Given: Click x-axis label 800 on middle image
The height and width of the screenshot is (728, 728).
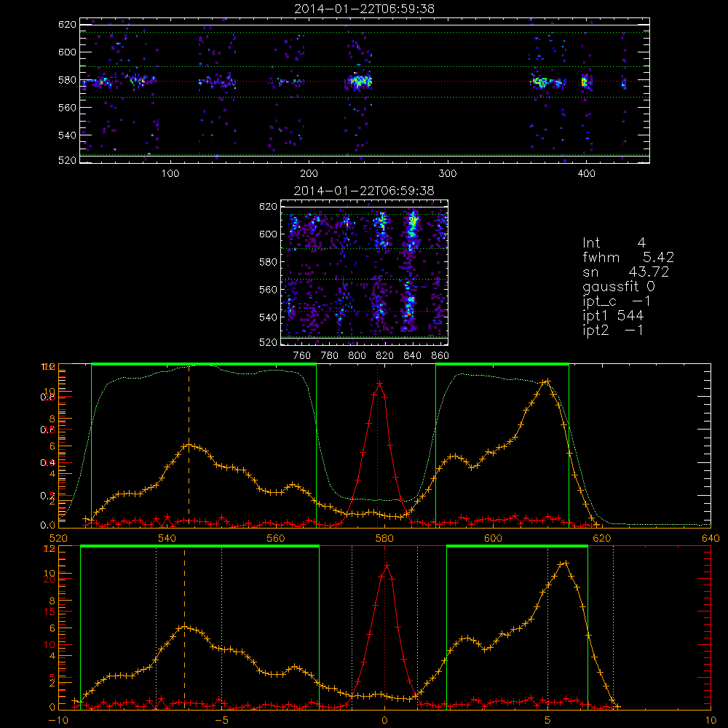Looking at the screenshot, I should [357, 356].
